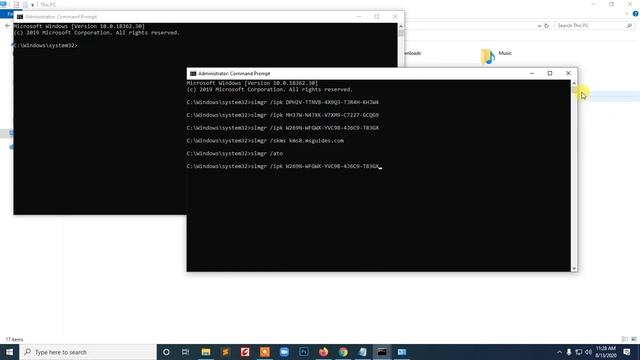Open File Explorer from the taskbar
This screenshot has height=360, width=640.
[206, 352]
